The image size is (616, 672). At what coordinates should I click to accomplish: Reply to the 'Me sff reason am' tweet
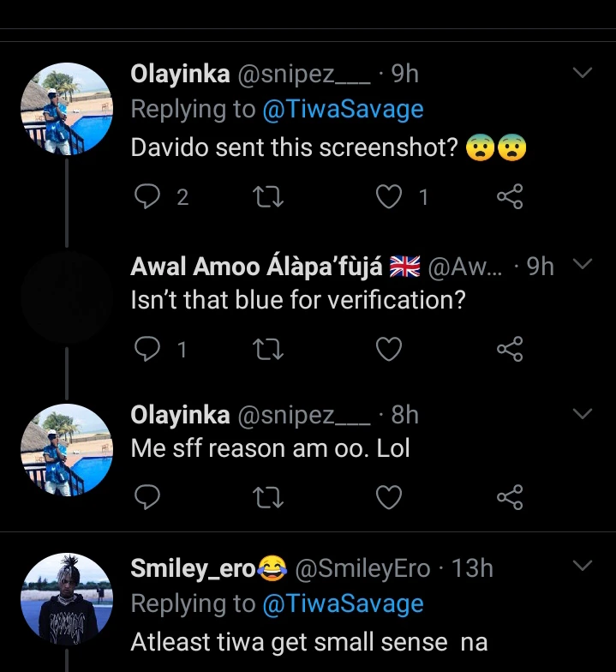tap(148, 497)
